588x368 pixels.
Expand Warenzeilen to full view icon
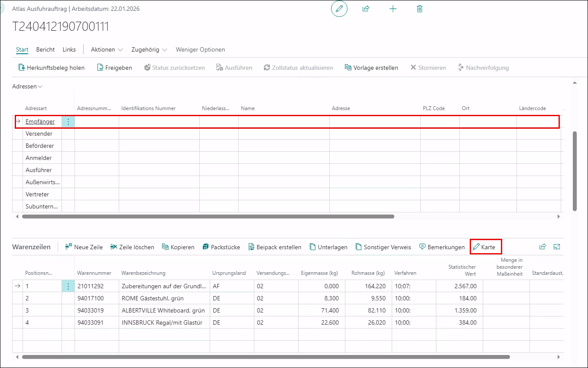point(557,247)
